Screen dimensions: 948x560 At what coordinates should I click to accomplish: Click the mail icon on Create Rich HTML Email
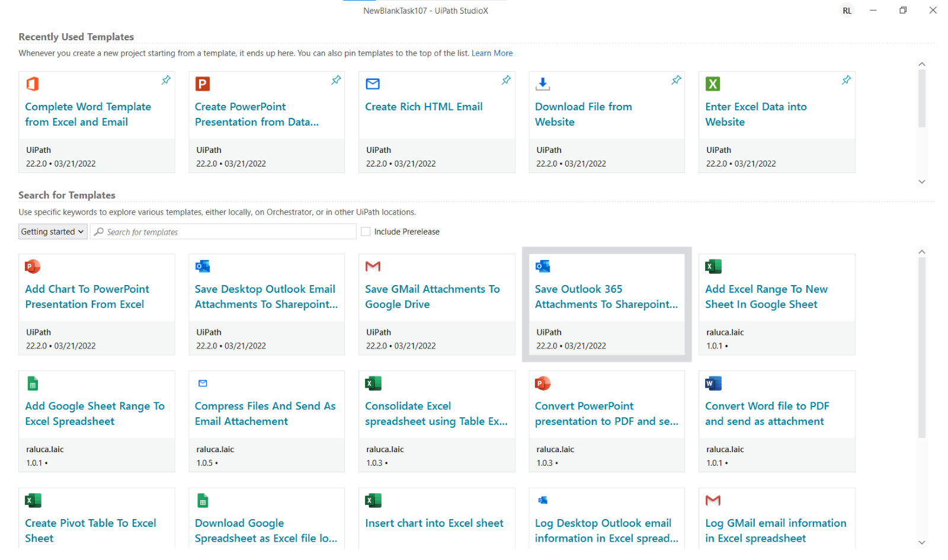373,84
